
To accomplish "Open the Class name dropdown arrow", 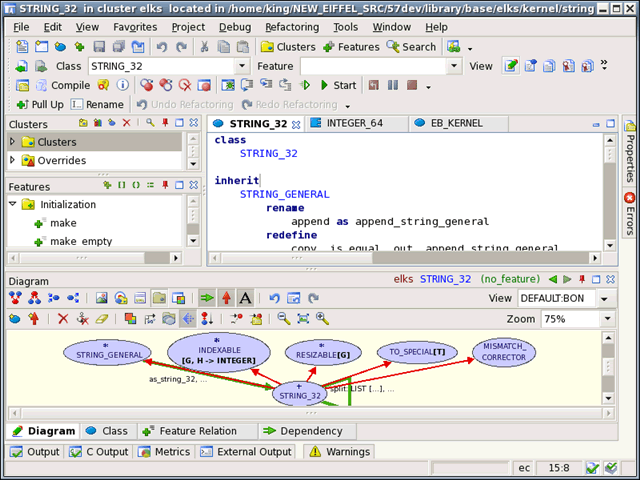I will coord(242,66).
